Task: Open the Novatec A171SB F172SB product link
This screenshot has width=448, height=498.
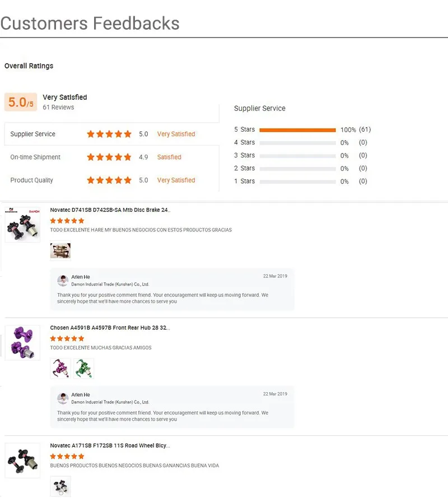Action: click(x=110, y=446)
